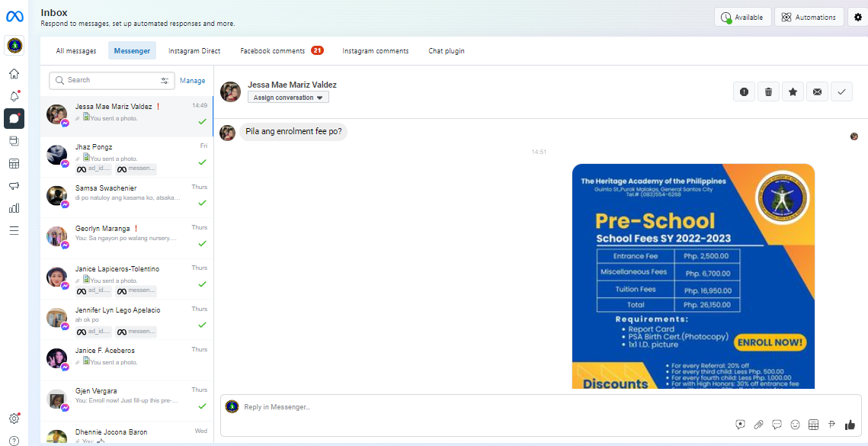
Task: Open Janice Lapiceros-Tolentino conversation
Action: tap(127, 279)
